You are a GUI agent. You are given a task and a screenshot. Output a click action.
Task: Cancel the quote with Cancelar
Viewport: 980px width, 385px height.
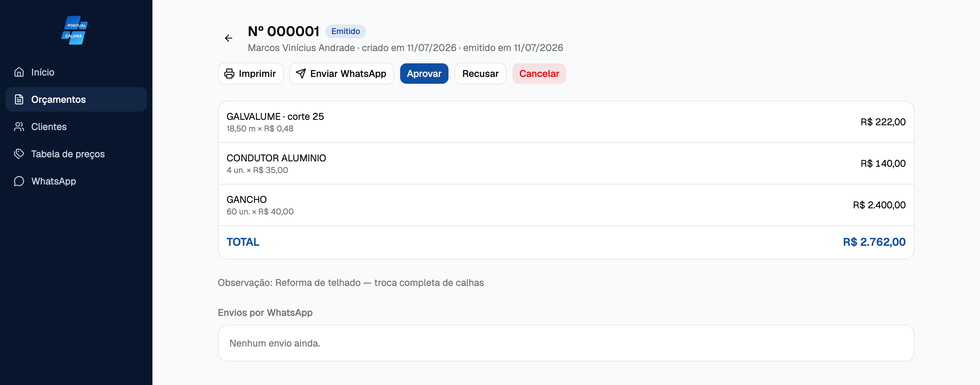click(x=539, y=74)
